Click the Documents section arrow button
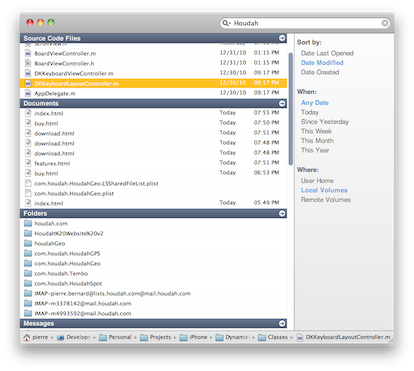414x371 pixels. pos(282,103)
